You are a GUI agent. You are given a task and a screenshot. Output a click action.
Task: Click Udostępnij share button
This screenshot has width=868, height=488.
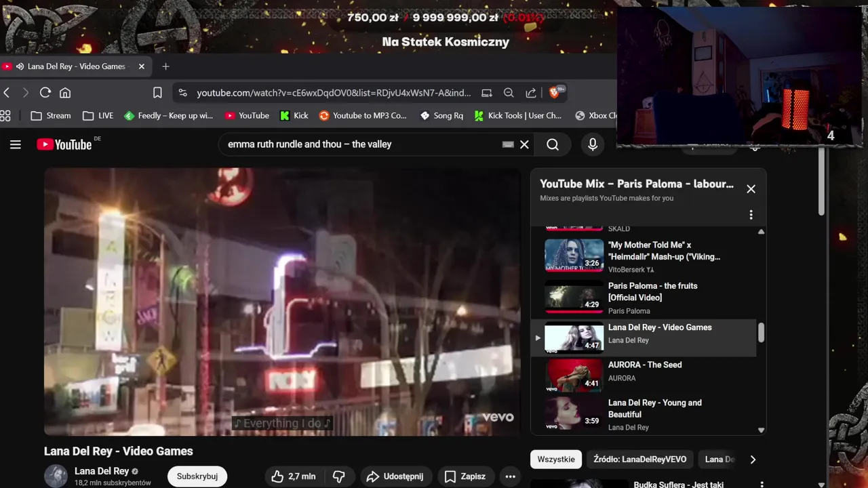point(395,476)
